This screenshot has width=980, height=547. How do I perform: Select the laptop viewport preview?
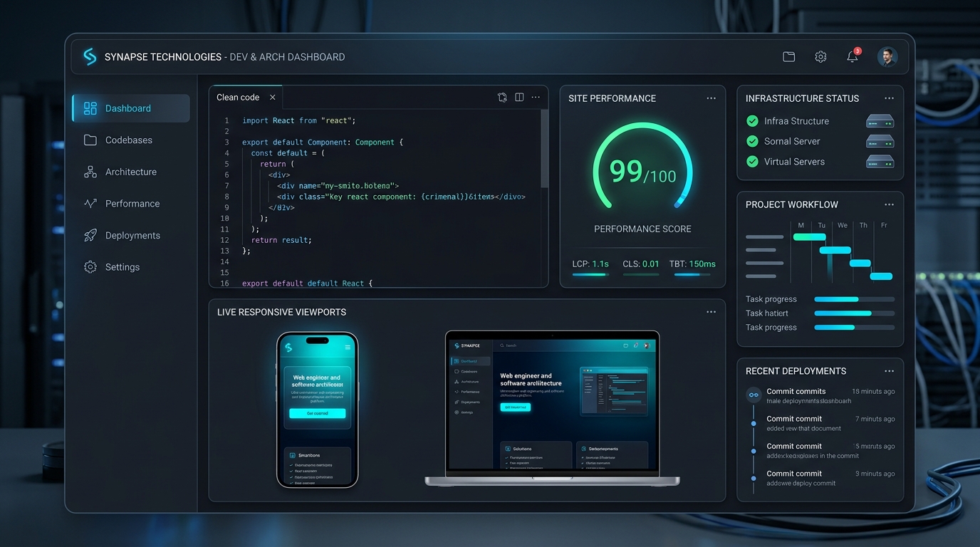(x=553, y=409)
